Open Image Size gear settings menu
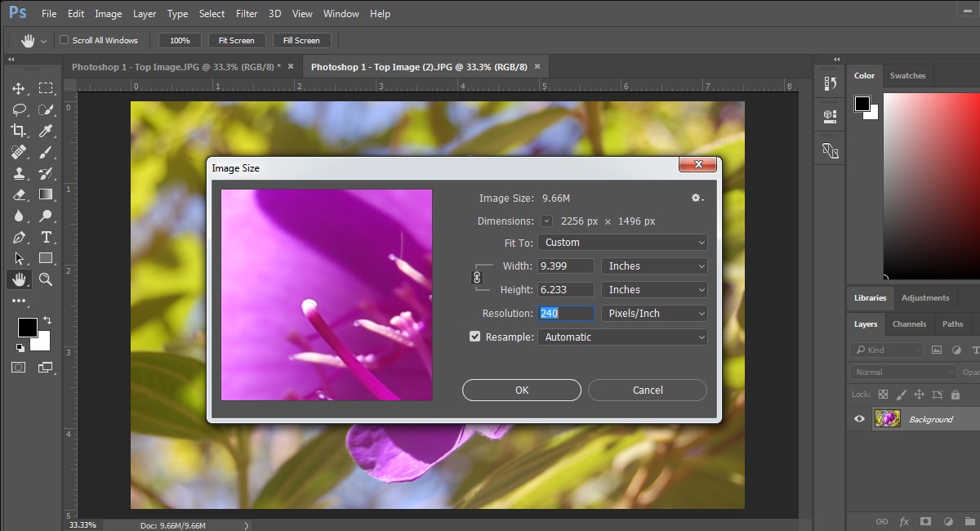Screen dimensions: 980x531 tap(697, 198)
